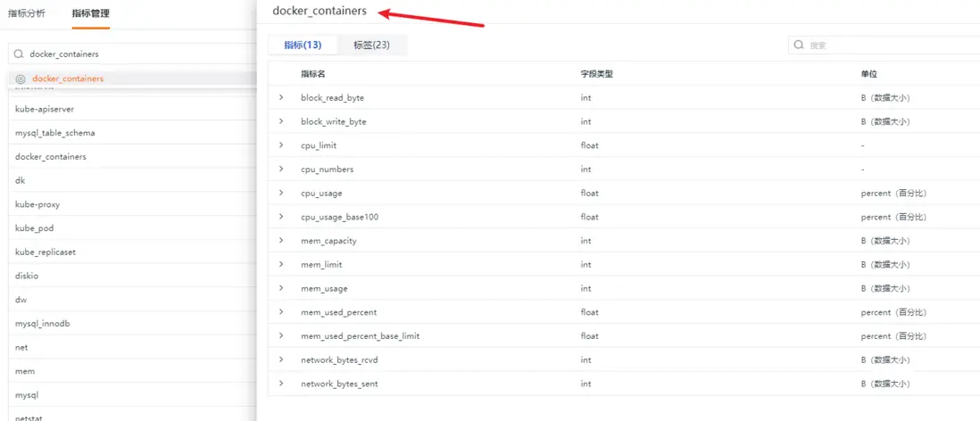980x421 pixels.
Task: Expand the block_read_byte metric row
Action: tap(281, 97)
